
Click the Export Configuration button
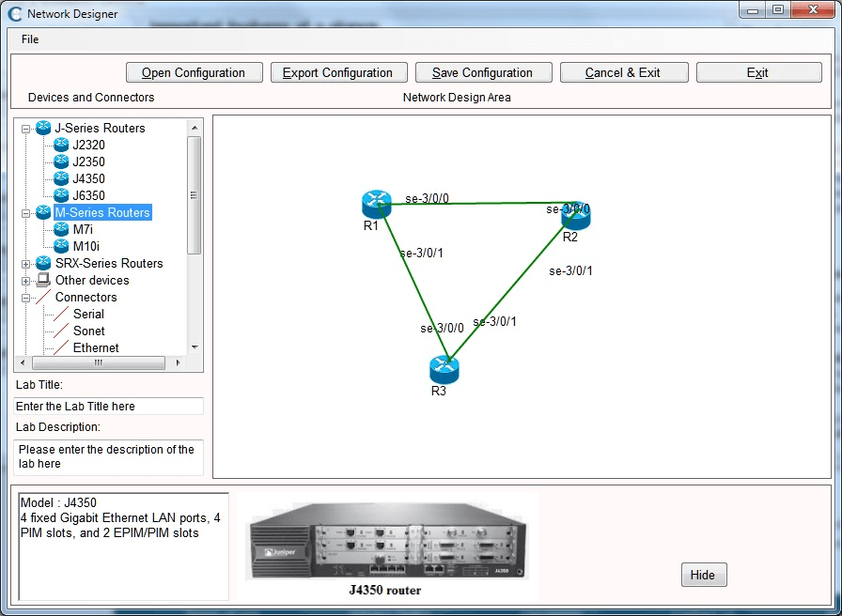(338, 72)
